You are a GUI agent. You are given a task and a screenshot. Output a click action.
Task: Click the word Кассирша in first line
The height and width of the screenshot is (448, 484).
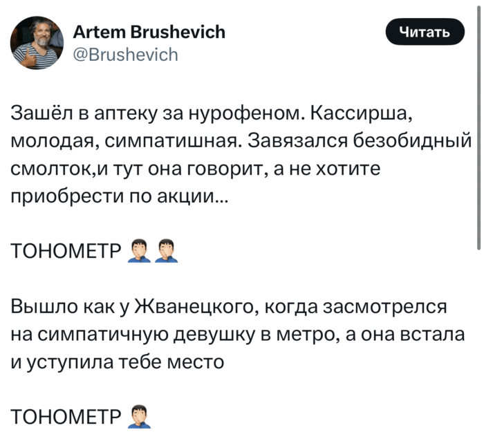367,113
